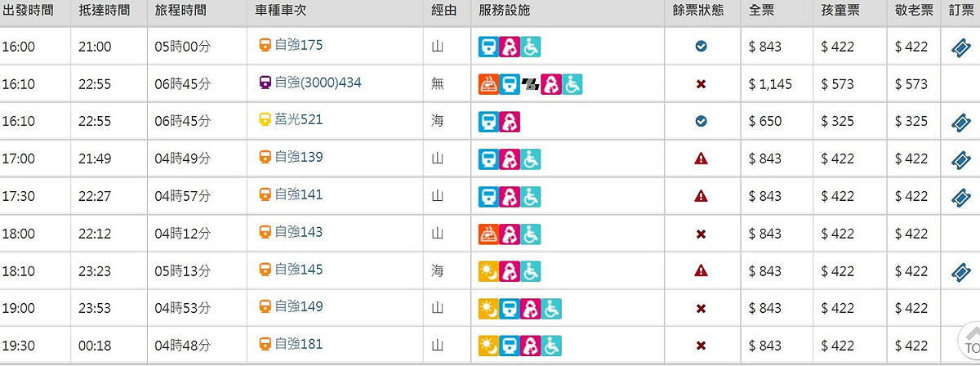
Task: Click route 無 for 自強(3000)434
Action: (438, 84)
